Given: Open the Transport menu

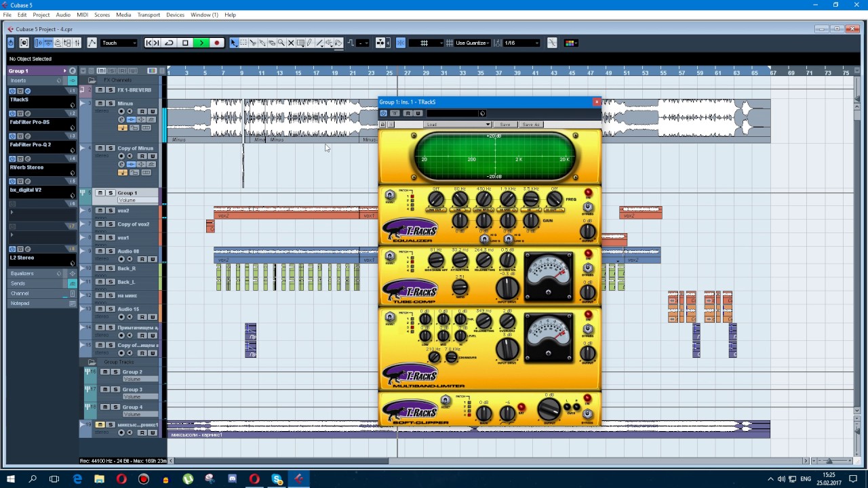Looking at the screenshot, I should pyautogui.click(x=149, y=14).
